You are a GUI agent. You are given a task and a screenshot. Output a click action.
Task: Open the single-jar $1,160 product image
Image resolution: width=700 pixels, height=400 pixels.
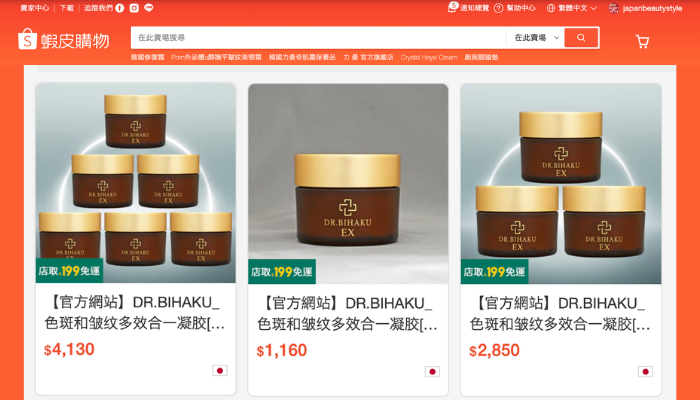[348, 183]
